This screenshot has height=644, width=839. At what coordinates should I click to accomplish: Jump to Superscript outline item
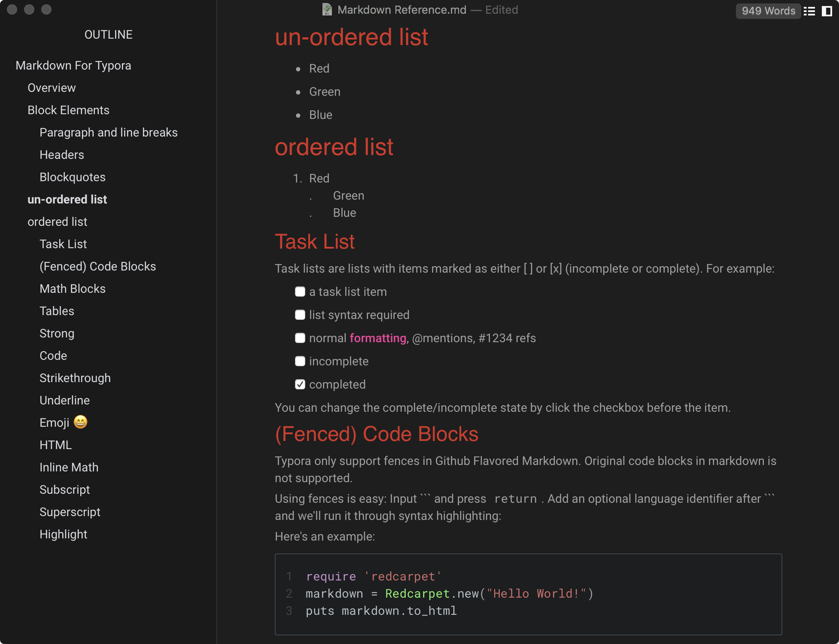[70, 512]
